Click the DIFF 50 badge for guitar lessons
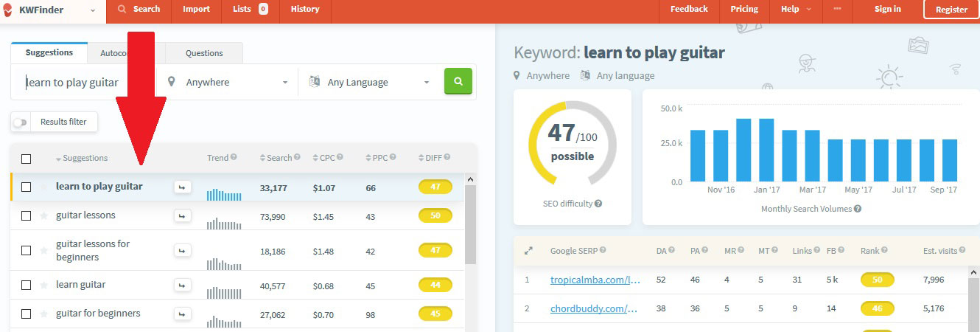Image resolution: width=980 pixels, height=332 pixels. tap(435, 215)
